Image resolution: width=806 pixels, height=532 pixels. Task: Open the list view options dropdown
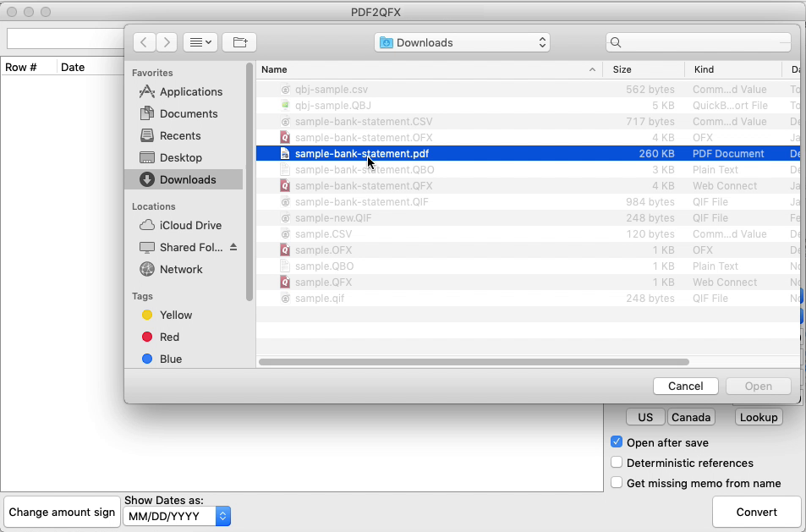pos(200,42)
